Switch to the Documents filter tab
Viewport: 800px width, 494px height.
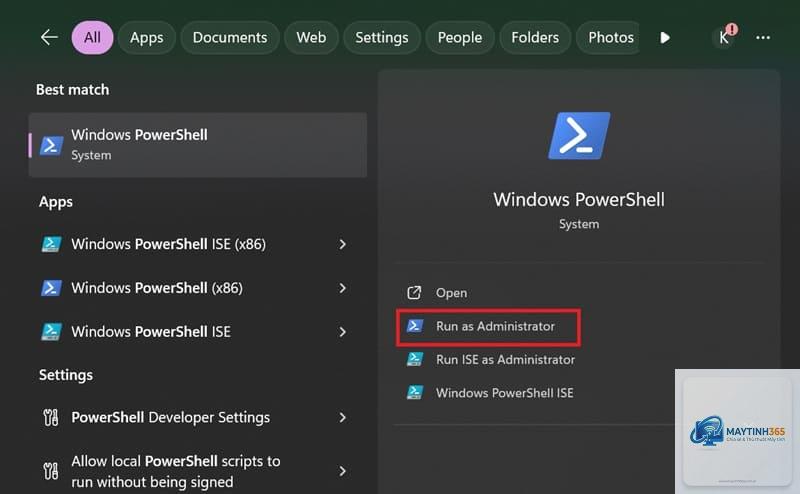pos(230,38)
